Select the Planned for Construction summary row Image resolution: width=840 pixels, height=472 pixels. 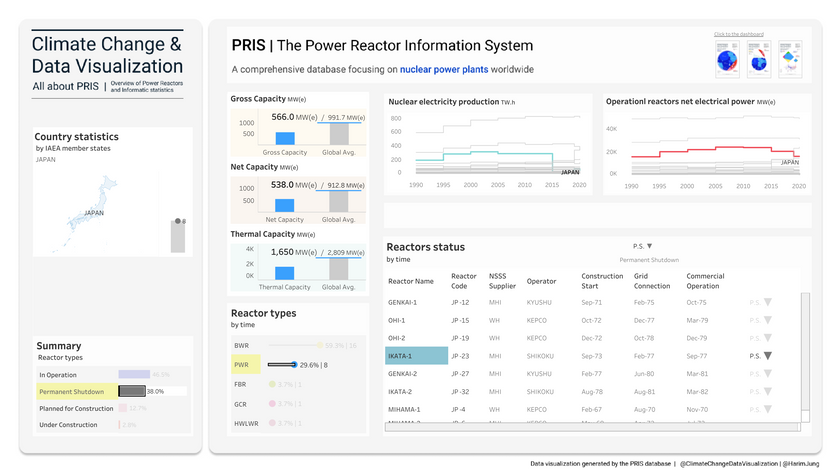pos(114,408)
